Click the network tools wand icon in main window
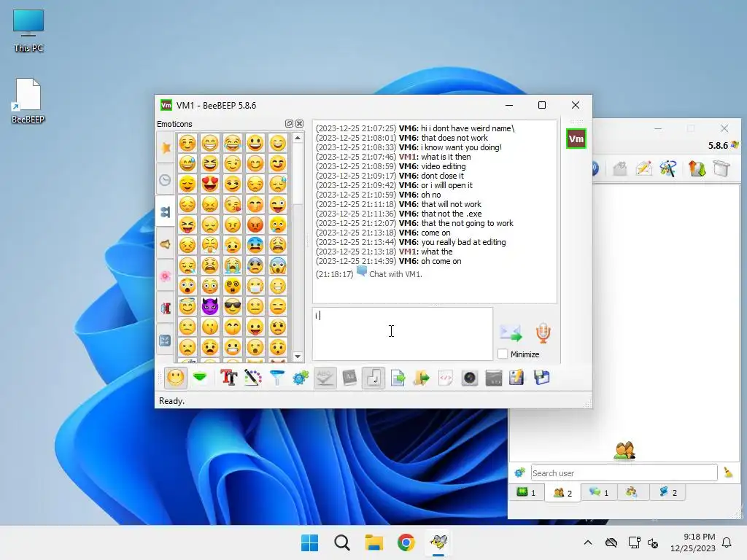Image resolution: width=747 pixels, height=560 pixels. (668, 168)
